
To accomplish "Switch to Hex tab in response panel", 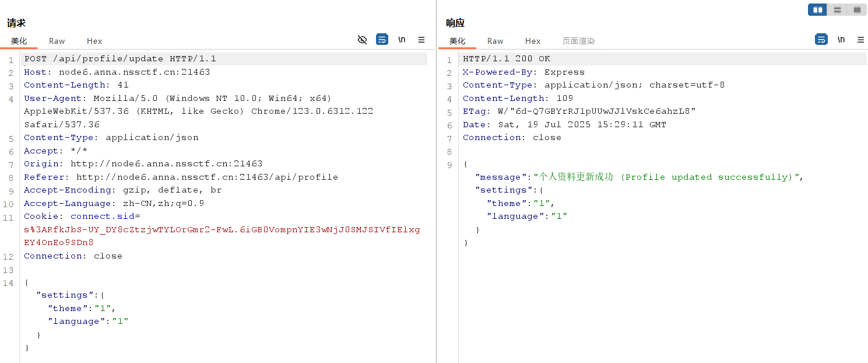I will [533, 41].
